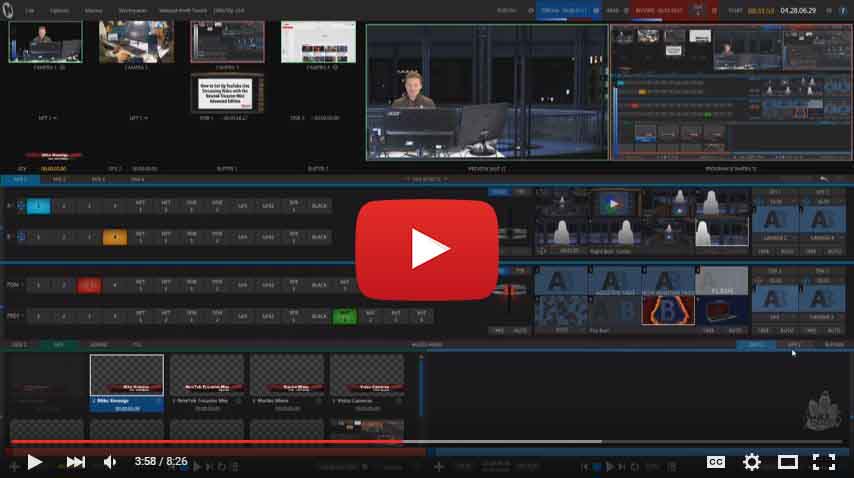Select cyan input 1 on row A
The width and height of the screenshot is (854, 478).
38,206
